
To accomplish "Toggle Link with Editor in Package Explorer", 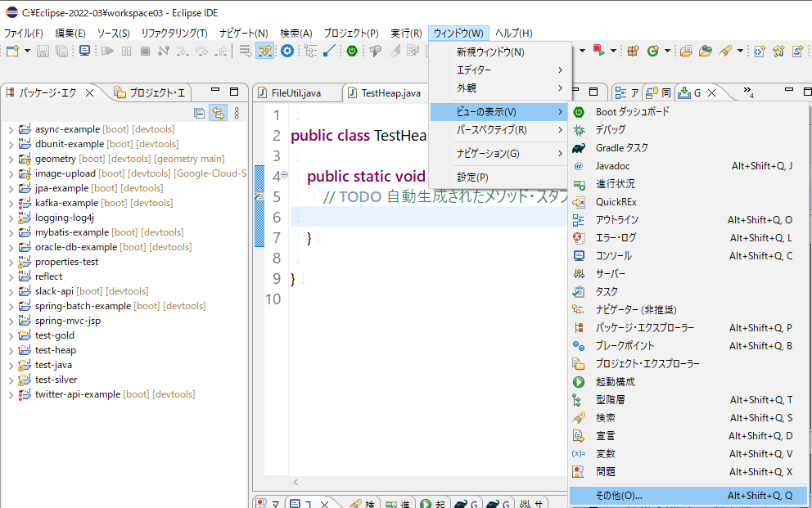I will tap(218, 113).
